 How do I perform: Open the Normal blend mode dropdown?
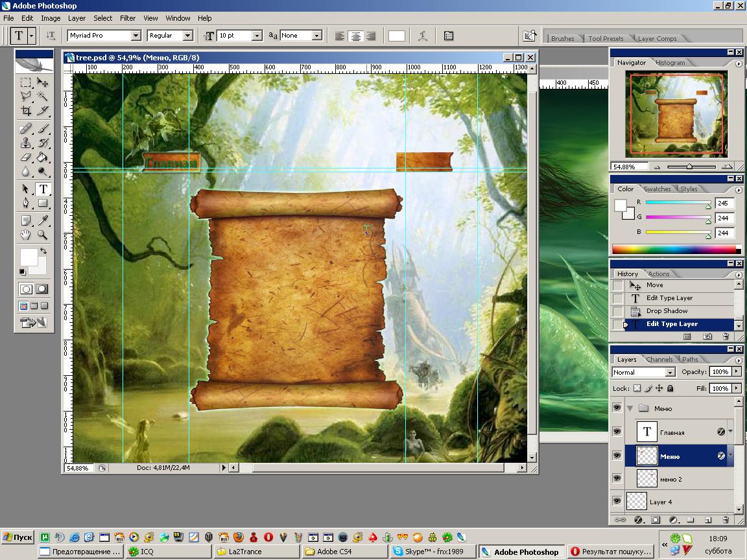(x=670, y=372)
